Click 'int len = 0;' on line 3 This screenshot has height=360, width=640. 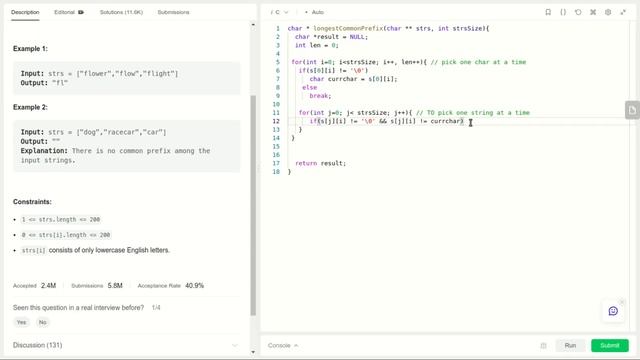tap(317, 45)
